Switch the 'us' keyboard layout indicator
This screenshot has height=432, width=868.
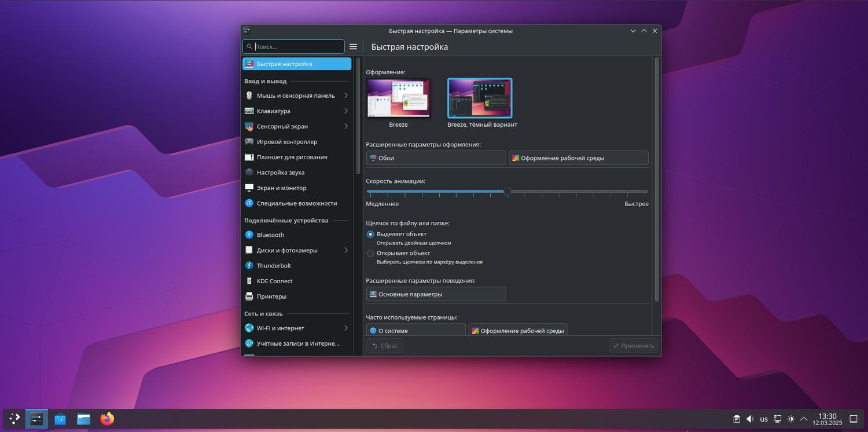coord(764,419)
